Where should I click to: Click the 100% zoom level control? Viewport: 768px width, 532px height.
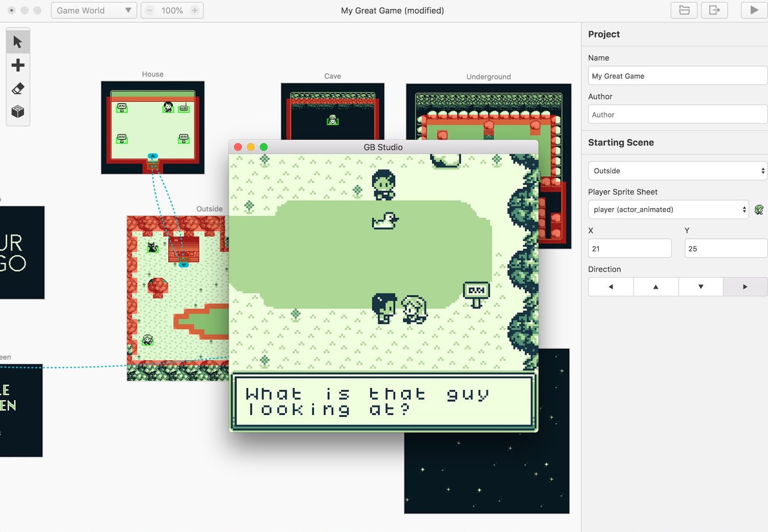172,10
